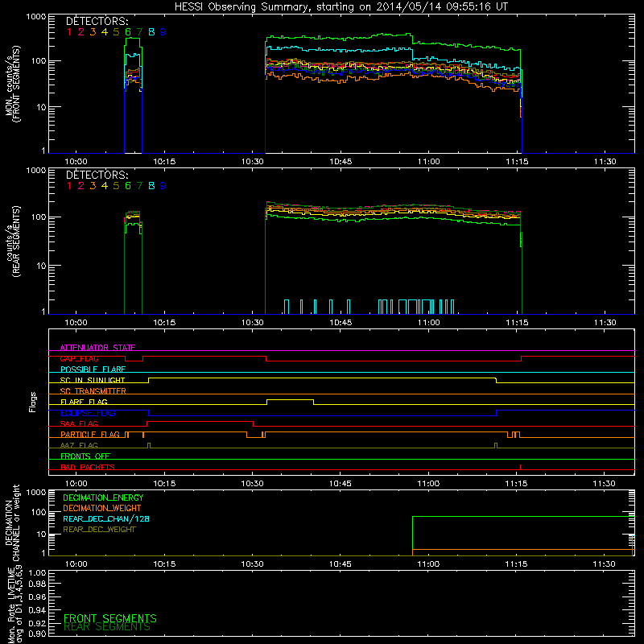644x644 pixels.
Task: Click 10:30 tick label below front segments plot
Action: tap(252, 162)
